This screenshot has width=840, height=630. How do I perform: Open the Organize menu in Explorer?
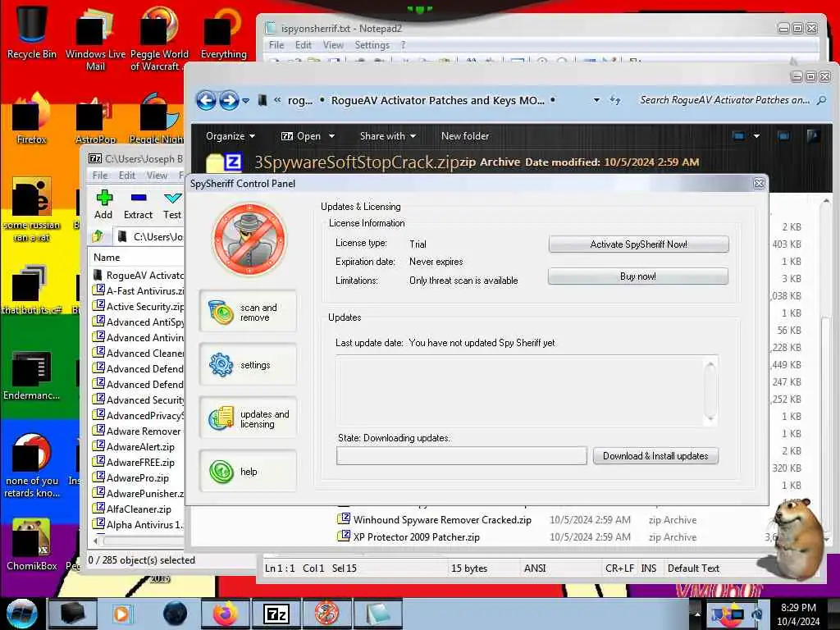point(231,136)
